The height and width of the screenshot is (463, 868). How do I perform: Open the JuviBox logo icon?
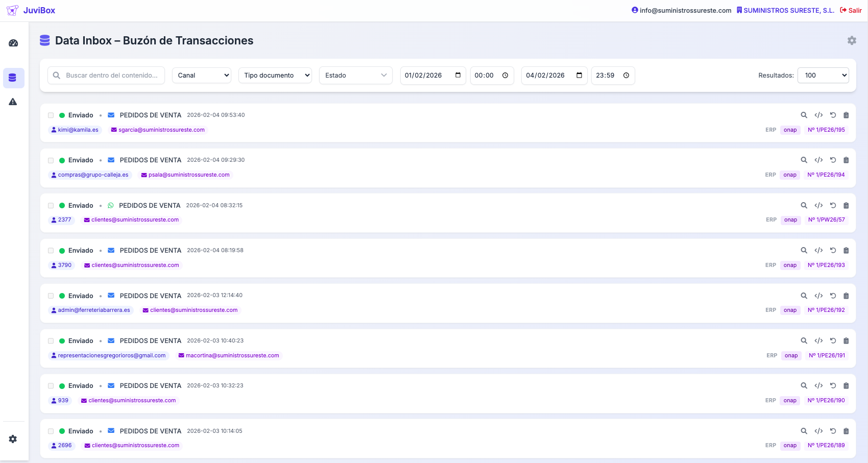(12, 10)
